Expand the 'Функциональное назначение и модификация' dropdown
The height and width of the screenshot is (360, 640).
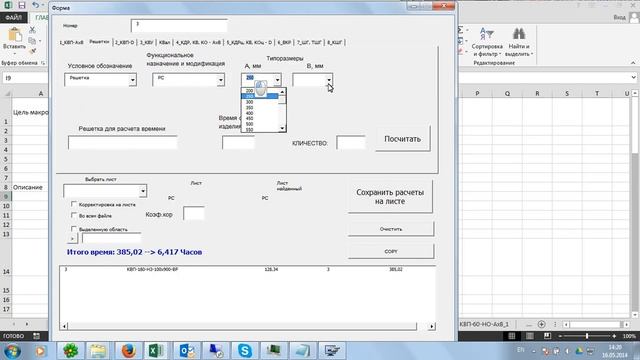point(220,80)
